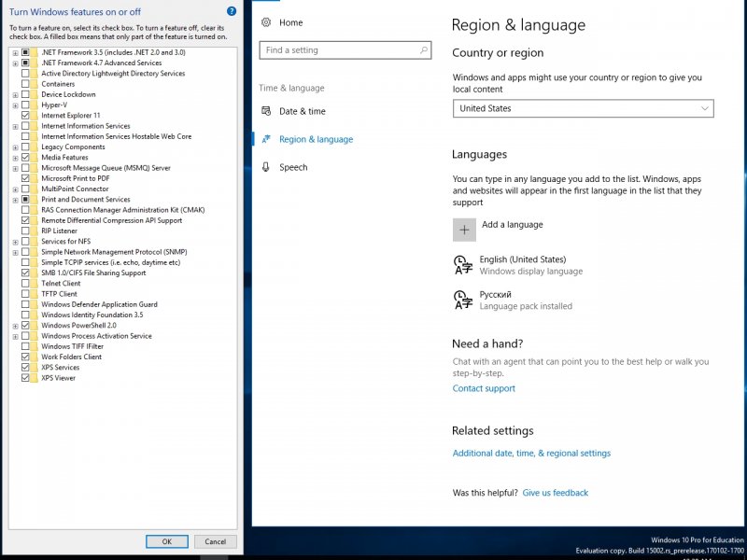Image resolution: width=747 pixels, height=560 pixels.
Task: Click the folder icon beside Containers
Action: tap(35, 84)
